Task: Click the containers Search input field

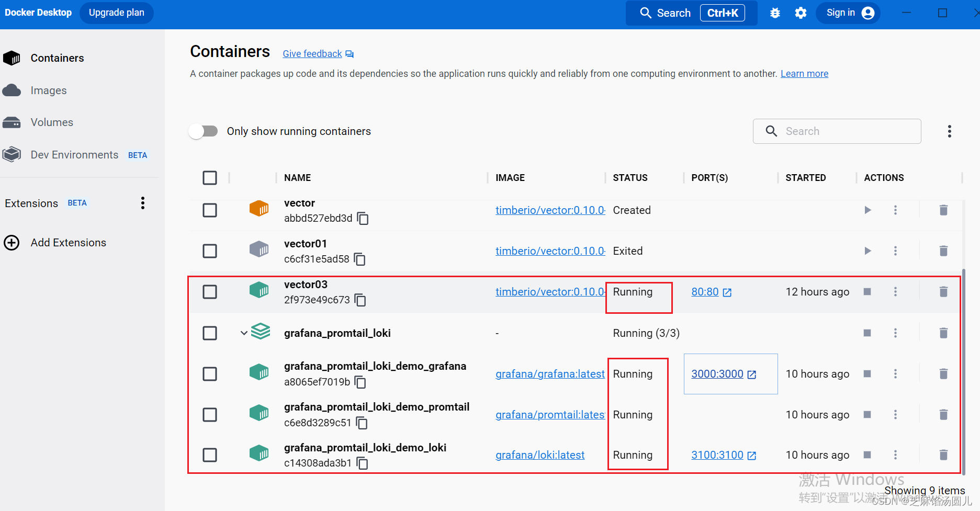Action: pos(837,131)
